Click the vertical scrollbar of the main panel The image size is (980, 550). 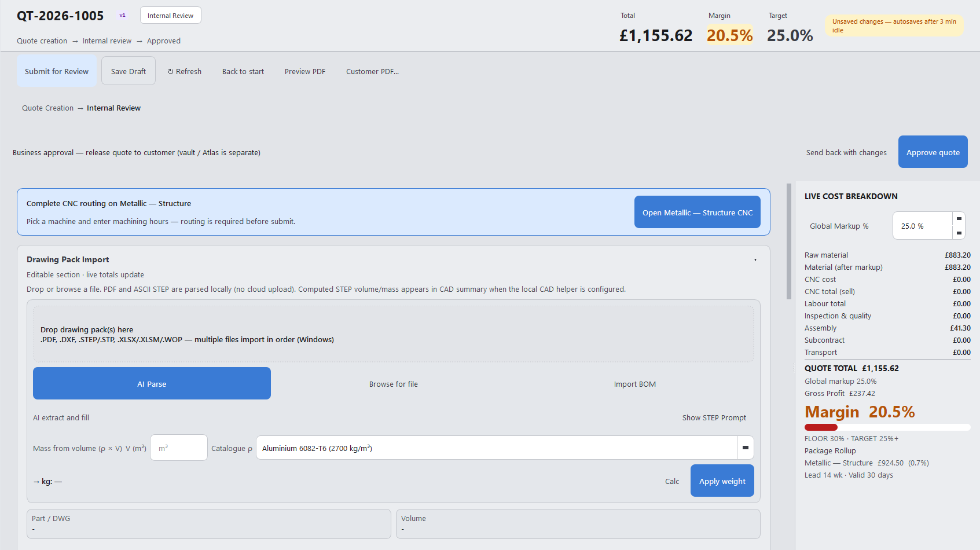pos(788,241)
